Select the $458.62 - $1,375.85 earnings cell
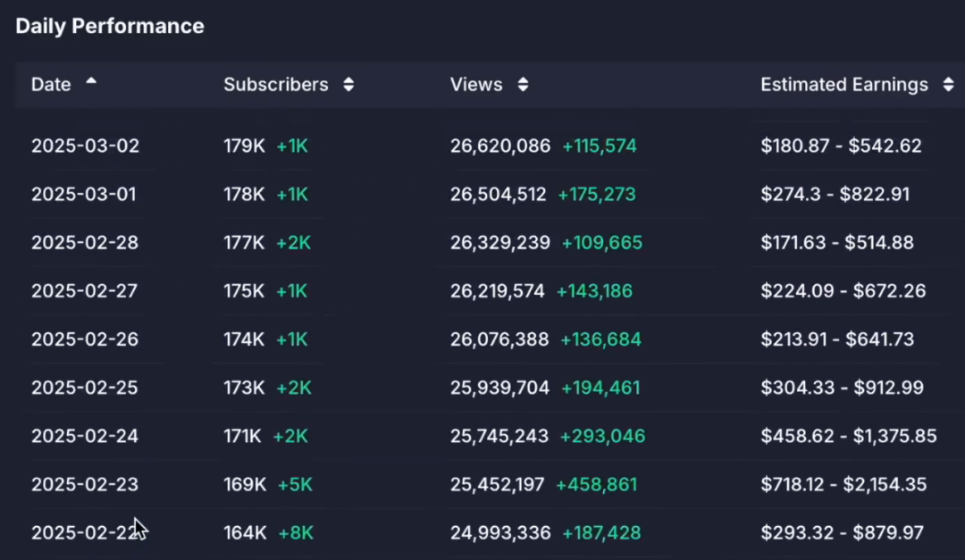The width and height of the screenshot is (965, 560). coord(848,437)
